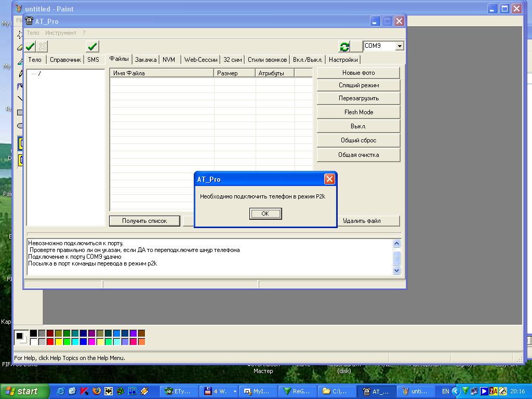This screenshot has height=399, width=532.
Task: Pick the white swatch in Paint's palette
Action: coord(34,341)
